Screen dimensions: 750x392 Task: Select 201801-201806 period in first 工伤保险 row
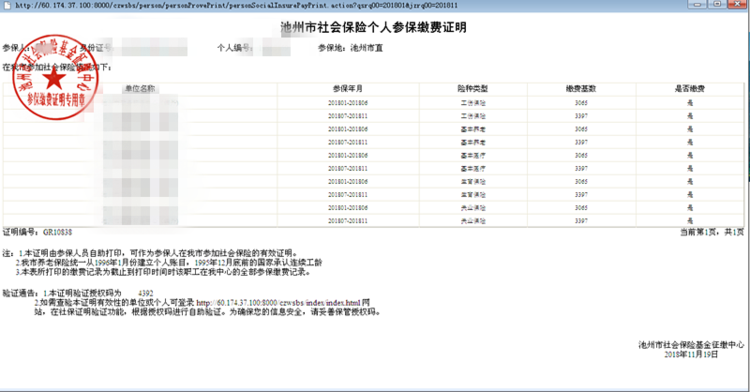pos(348,103)
